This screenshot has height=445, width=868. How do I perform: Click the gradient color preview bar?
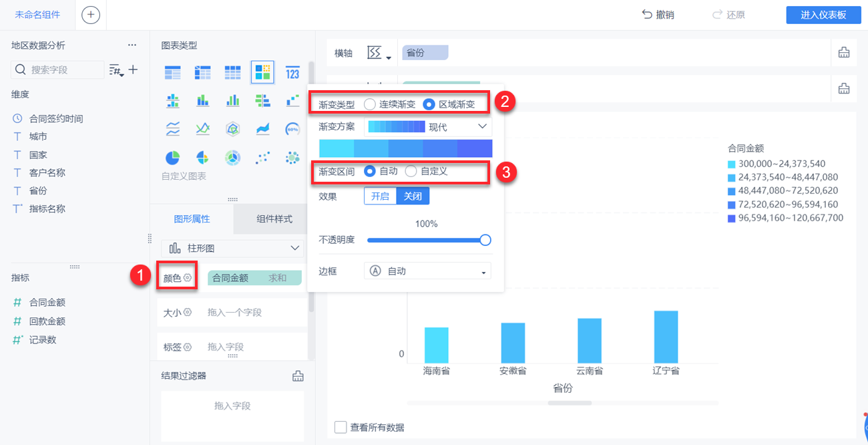click(405, 148)
